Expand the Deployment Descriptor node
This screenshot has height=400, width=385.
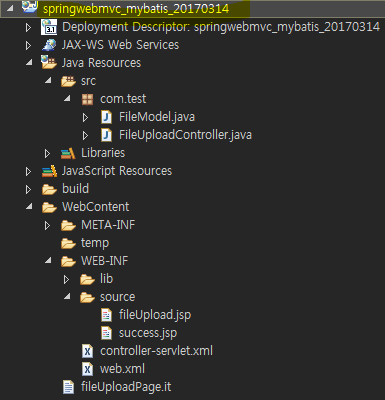pos(28,27)
